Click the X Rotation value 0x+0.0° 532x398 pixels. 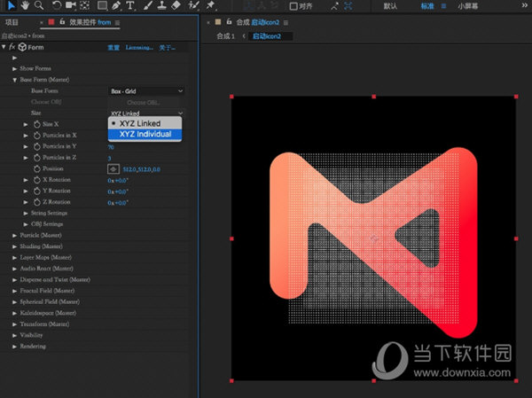[x=118, y=181]
